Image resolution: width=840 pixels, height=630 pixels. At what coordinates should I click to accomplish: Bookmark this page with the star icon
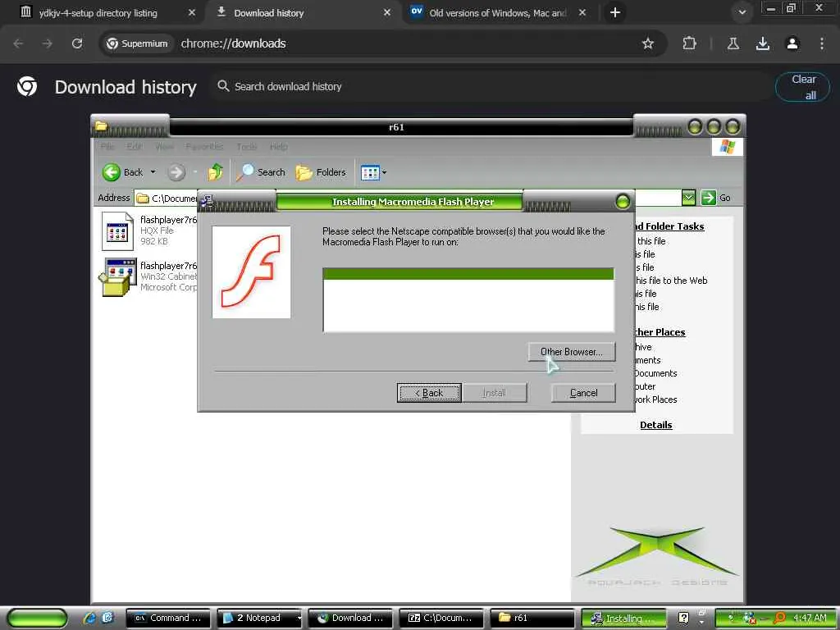coord(648,43)
